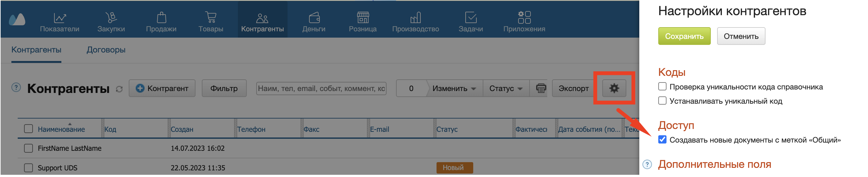The width and height of the screenshot is (868, 177).
Task: Open the FirstName LastName counterparty
Action: [70, 149]
